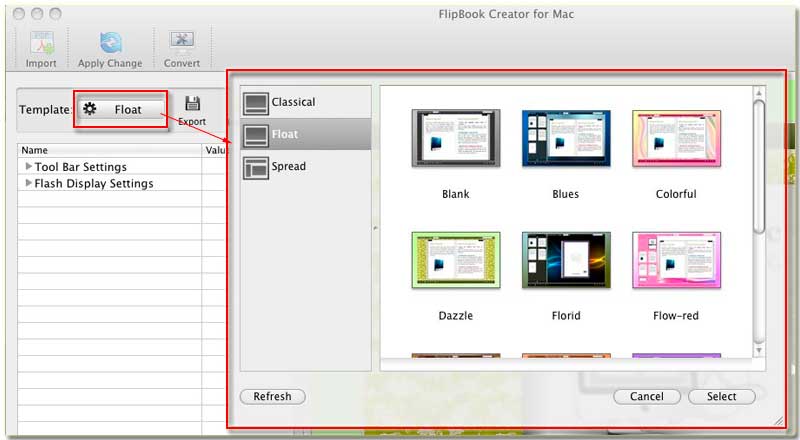Viewport: 800px width, 440px height.
Task: Click the Blank template name label
Action: (456, 194)
